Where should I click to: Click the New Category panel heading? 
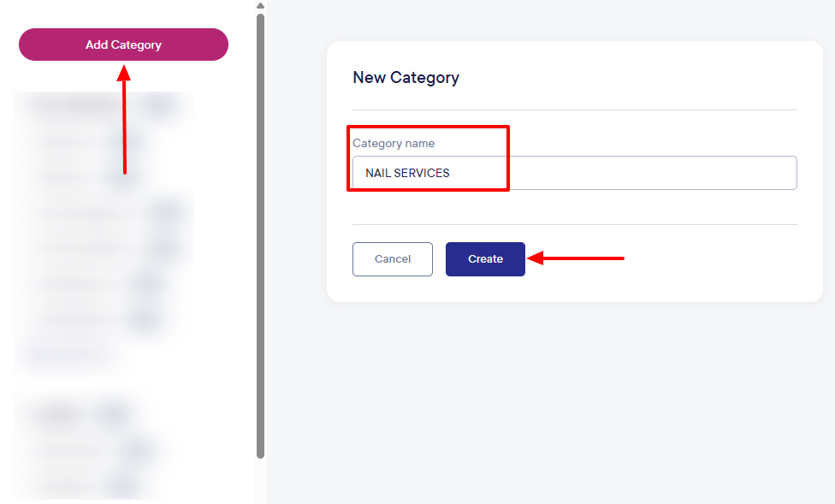406,78
